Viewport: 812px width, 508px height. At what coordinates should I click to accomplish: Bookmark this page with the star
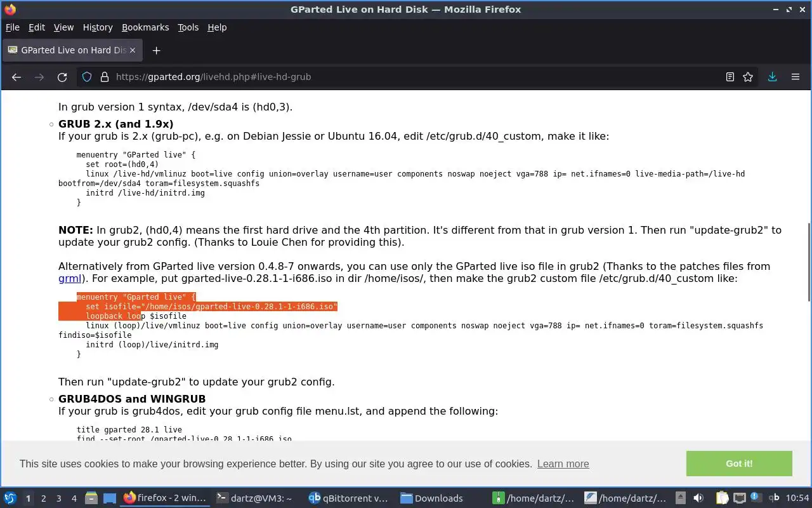coord(748,77)
